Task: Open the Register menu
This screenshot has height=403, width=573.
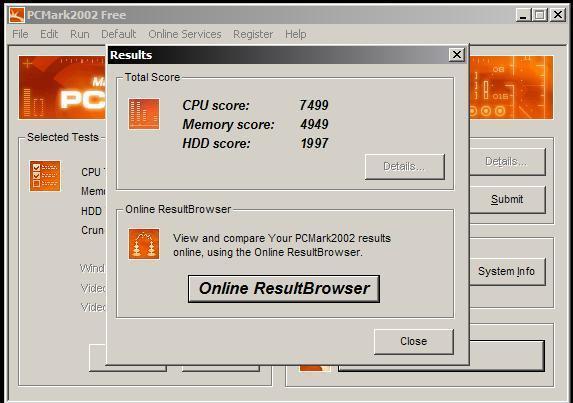Action: point(253,34)
